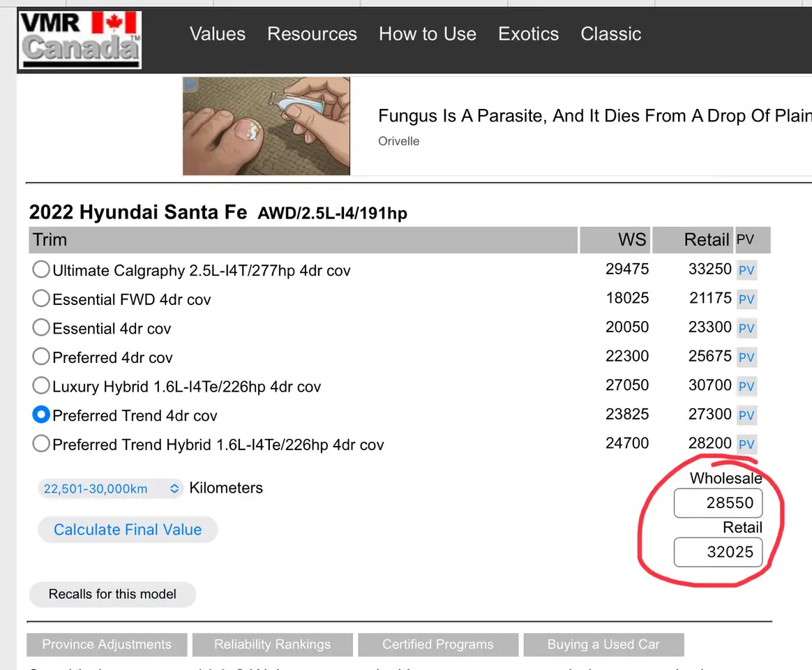Open PV for Ultimate Calgraphy trim
The image size is (812, 670).
pyautogui.click(x=746, y=270)
